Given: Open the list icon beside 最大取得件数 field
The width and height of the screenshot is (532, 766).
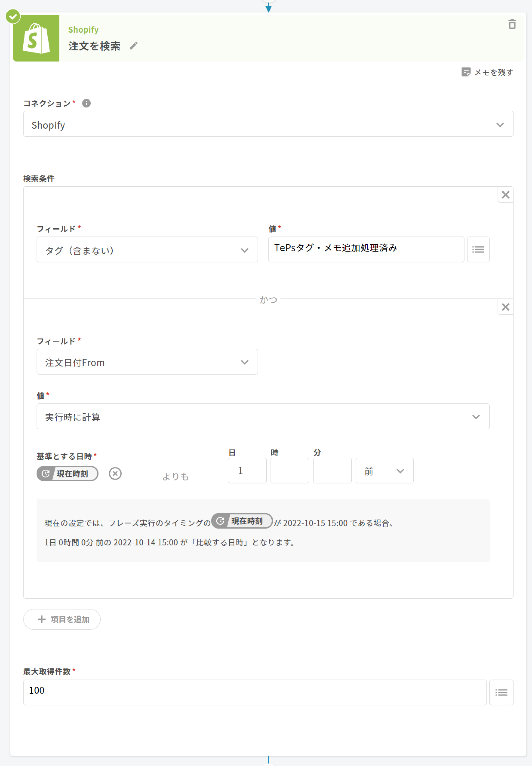Looking at the screenshot, I should point(501,693).
